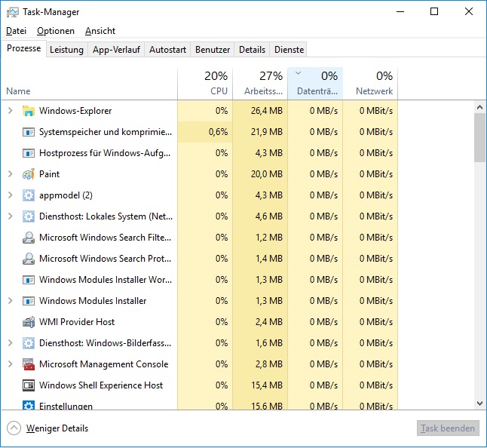Viewport: 487px width, 448px height.
Task: Click the Windows Shell Experience Host icon
Action: 28,385
